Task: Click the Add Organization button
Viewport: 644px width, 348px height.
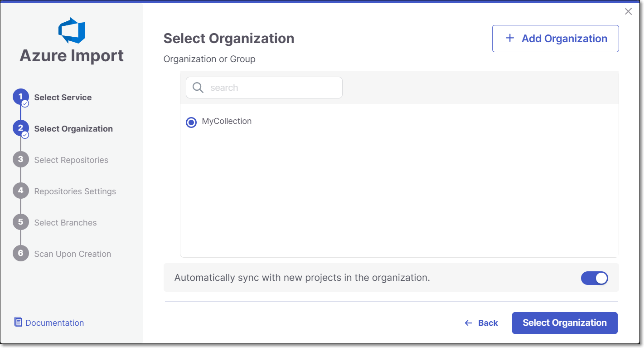Action: (555, 39)
